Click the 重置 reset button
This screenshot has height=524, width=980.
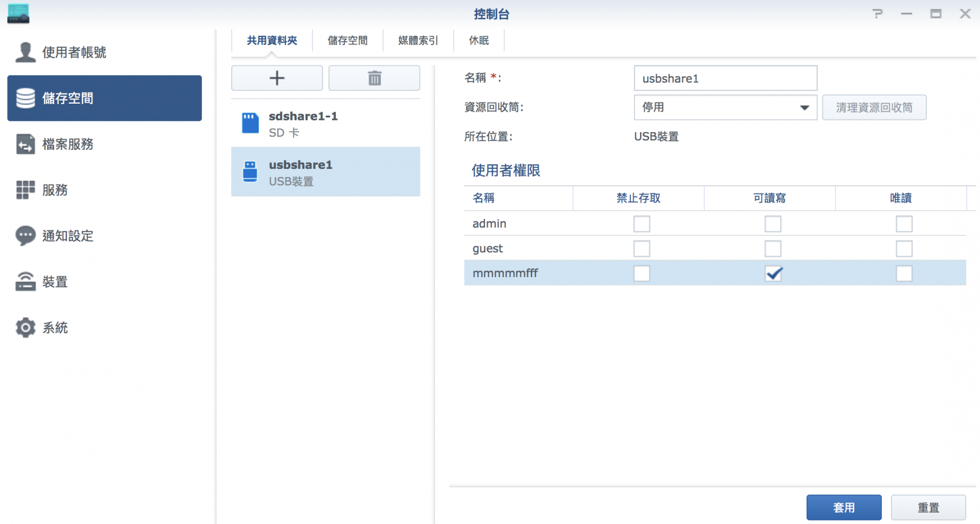[x=928, y=507]
